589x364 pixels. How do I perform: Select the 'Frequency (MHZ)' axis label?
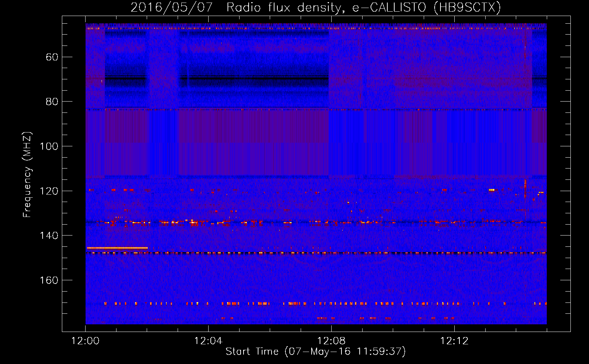pos(27,175)
